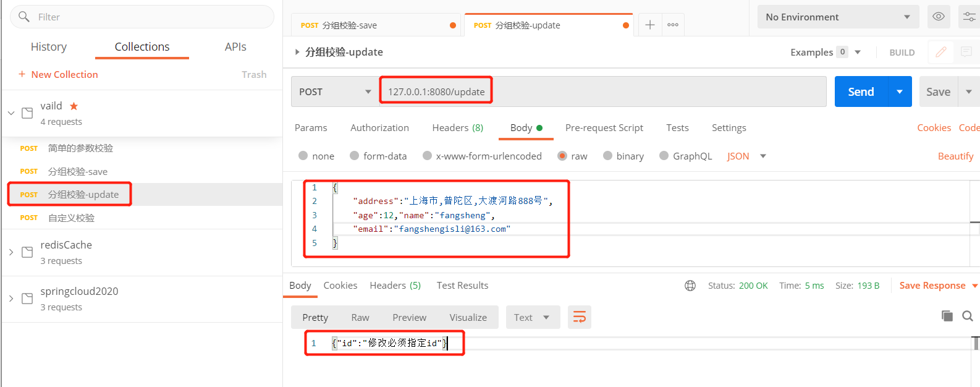Switch to the 分组校验-save request tab
980x387 pixels.
tap(376, 25)
